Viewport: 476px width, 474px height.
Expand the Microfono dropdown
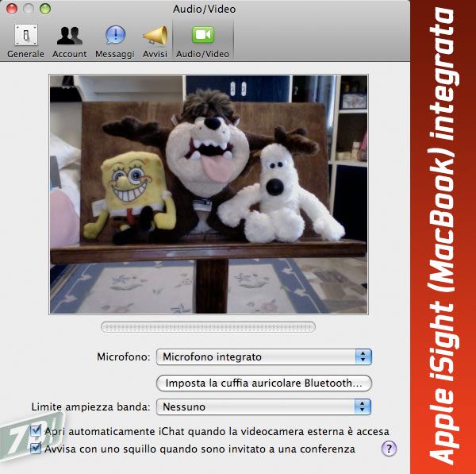click(x=264, y=356)
